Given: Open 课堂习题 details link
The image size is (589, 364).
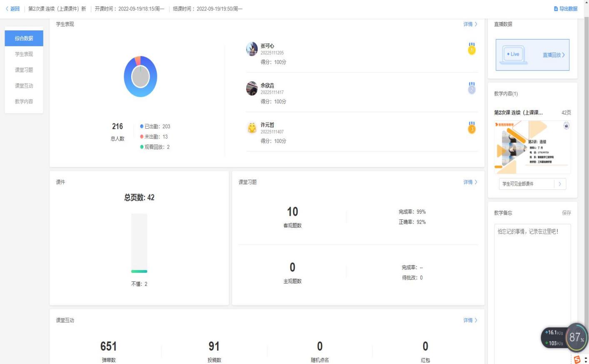Looking at the screenshot, I should click(470, 182).
